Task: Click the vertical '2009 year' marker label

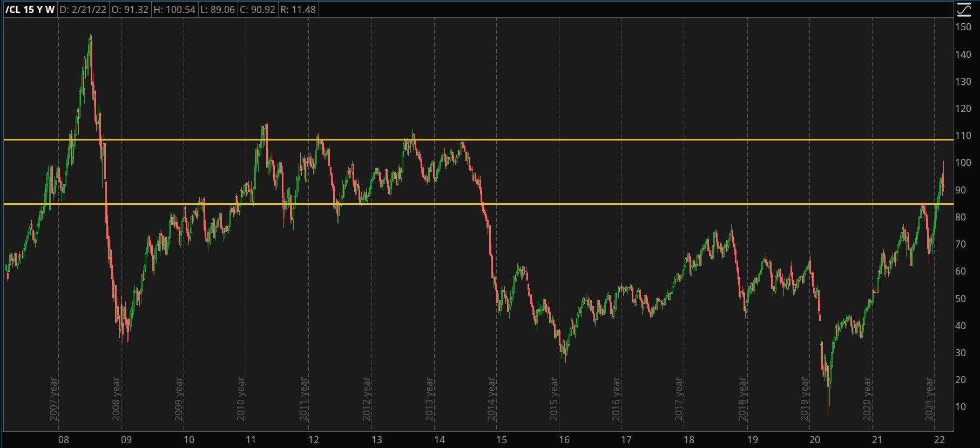Action: pyautogui.click(x=179, y=399)
